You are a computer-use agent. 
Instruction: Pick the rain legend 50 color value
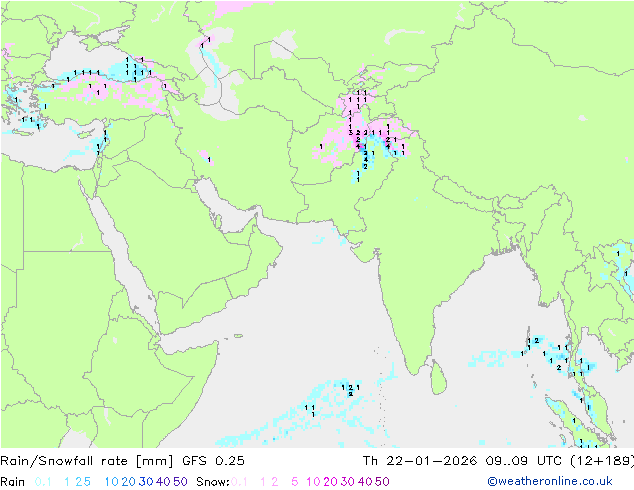[x=180, y=482]
